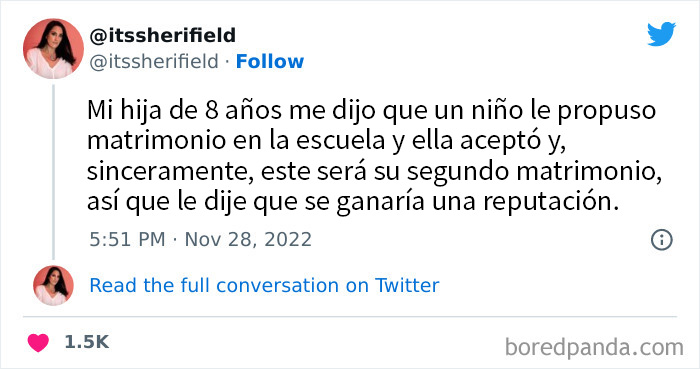View the 1.5K likes count
The width and height of the screenshot is (700, 369).
point(87,342)
